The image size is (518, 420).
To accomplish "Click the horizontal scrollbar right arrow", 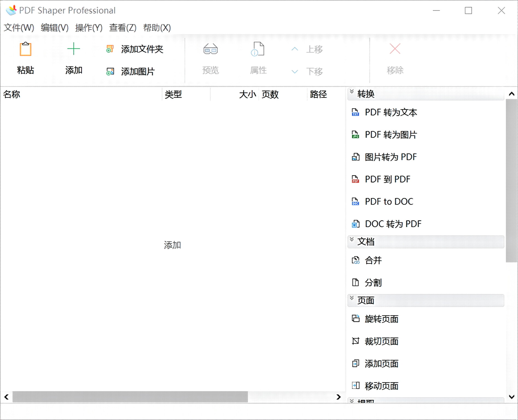I will tap(339, 397).
